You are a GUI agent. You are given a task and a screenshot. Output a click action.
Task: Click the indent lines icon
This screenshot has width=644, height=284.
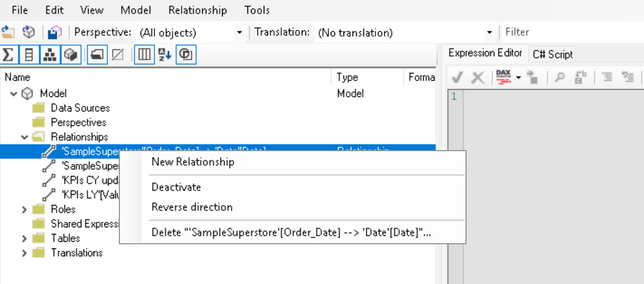point(607,77)
